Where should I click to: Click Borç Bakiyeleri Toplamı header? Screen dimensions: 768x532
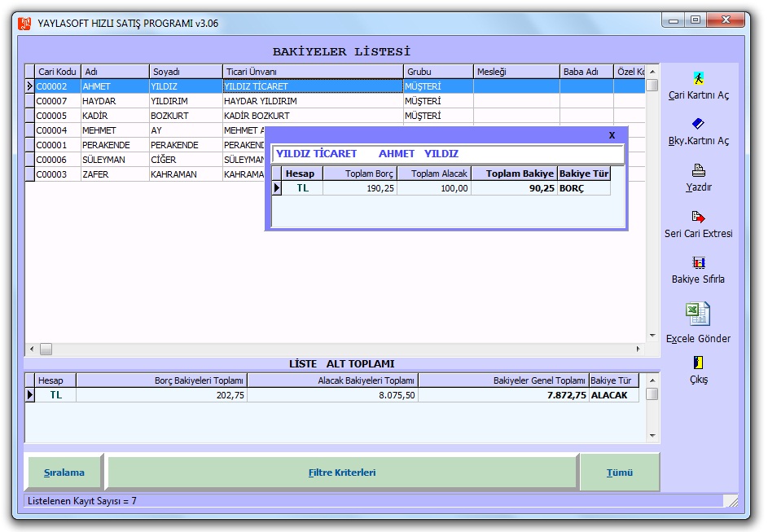point(161,380)
